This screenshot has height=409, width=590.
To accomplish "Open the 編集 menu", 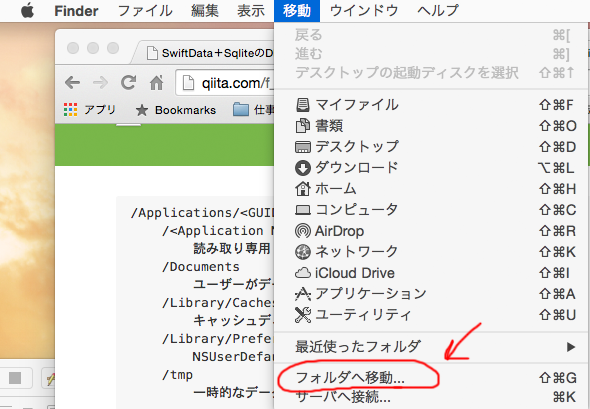I will pyautogui.click(x=205, y=11).
